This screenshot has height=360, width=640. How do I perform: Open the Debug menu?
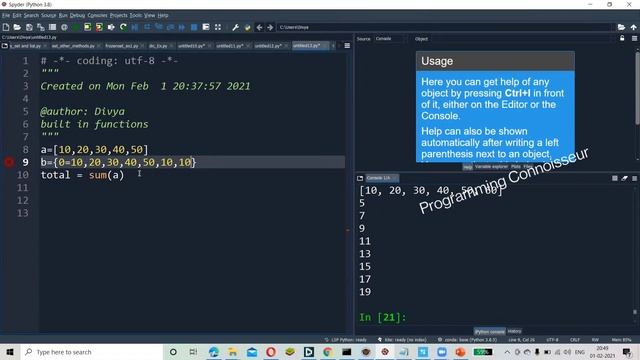click(77, 15)
